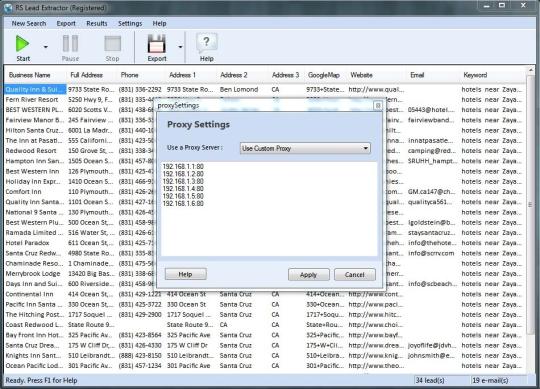
Task: Click the GoogleMap column header
Action: click(324, 75)
